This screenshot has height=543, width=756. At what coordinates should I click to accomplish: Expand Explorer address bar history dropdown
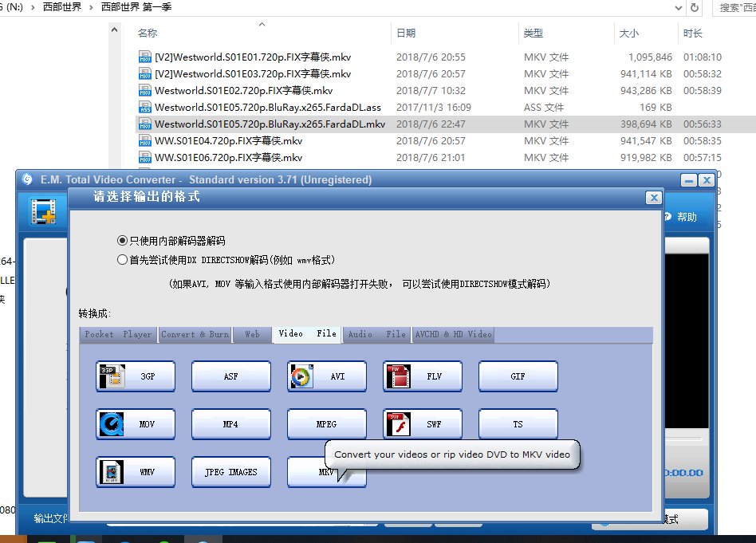point(679,8)
